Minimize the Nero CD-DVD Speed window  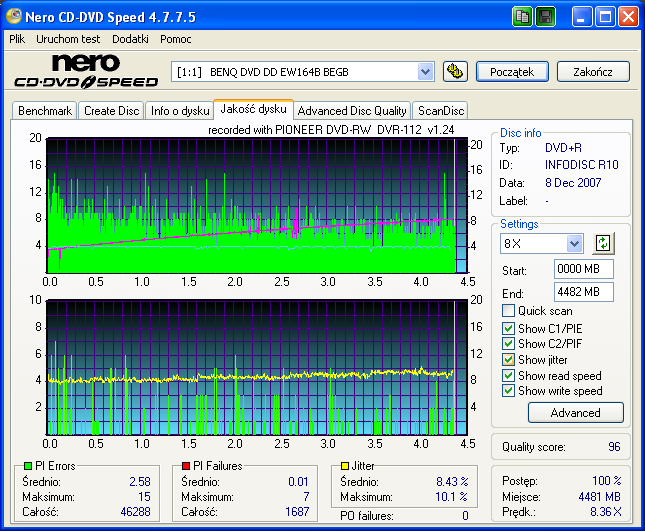pos(581,17)
